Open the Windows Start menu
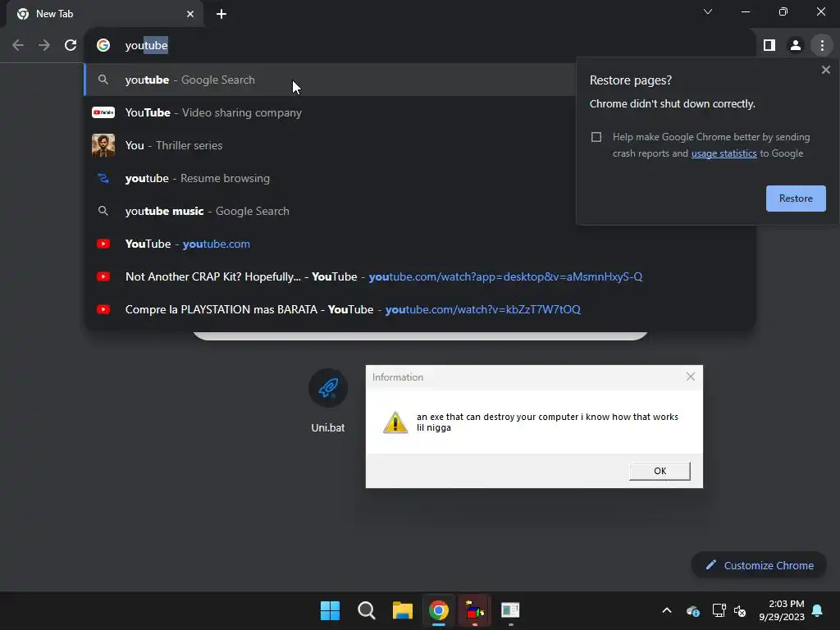This screenshot has width=840, height=630. (x=330, y=610)
